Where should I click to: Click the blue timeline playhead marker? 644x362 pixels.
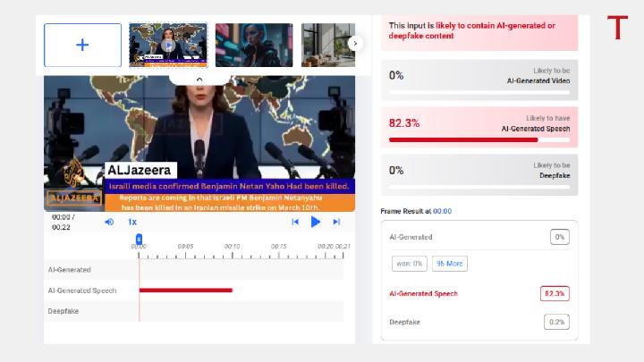pyautogui.click(x=139, y=239)
